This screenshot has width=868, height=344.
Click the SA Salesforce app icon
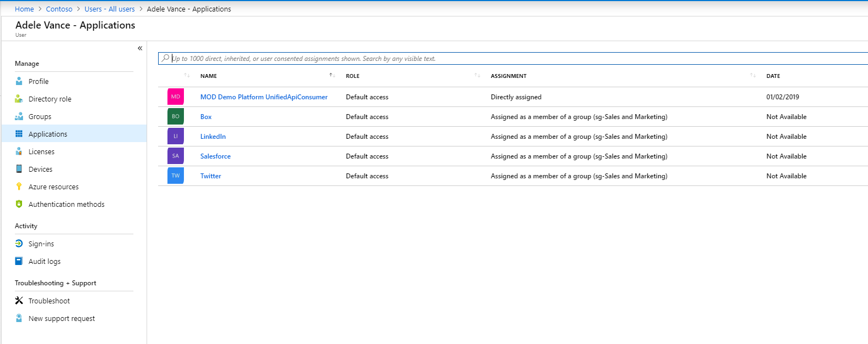(x=176, y=156)
